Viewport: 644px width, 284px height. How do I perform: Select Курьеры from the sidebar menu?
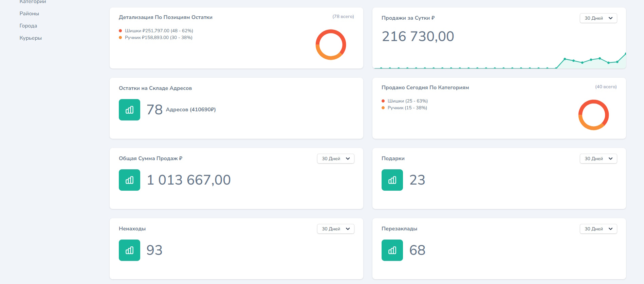(31, 38)
